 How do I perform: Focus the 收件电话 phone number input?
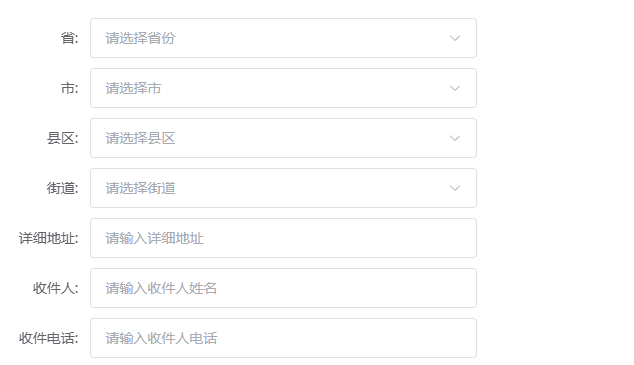pyautogui.click(x=283, y=338)
